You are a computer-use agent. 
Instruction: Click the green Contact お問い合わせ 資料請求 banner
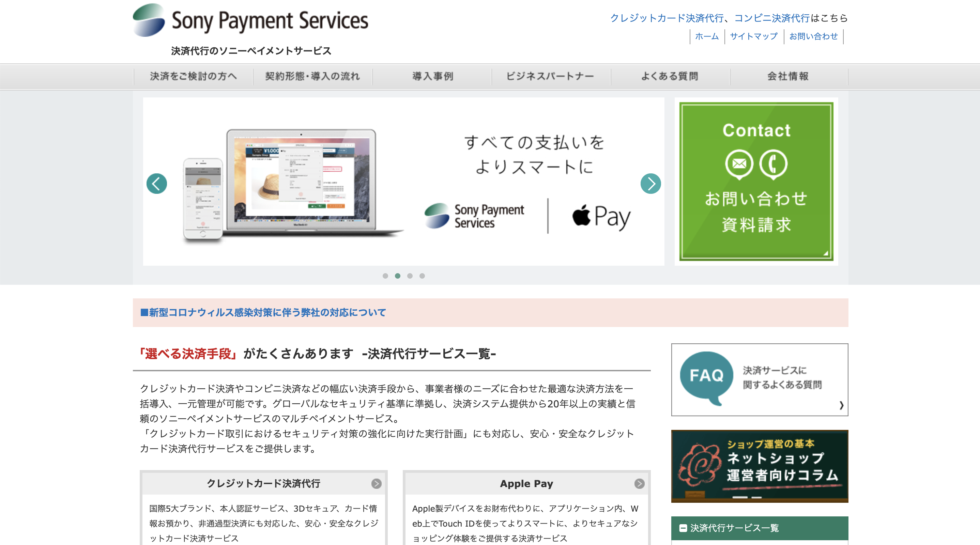(x=756, y=182)
